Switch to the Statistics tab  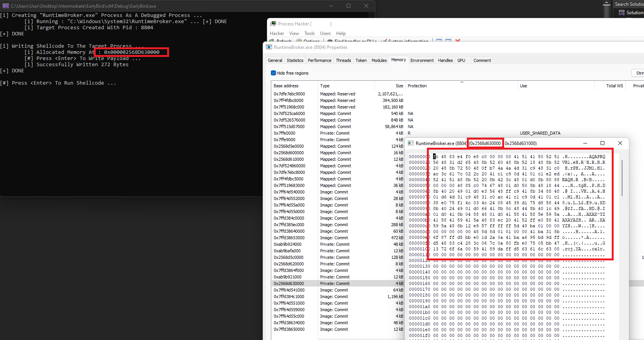click(x=295, y=60)
